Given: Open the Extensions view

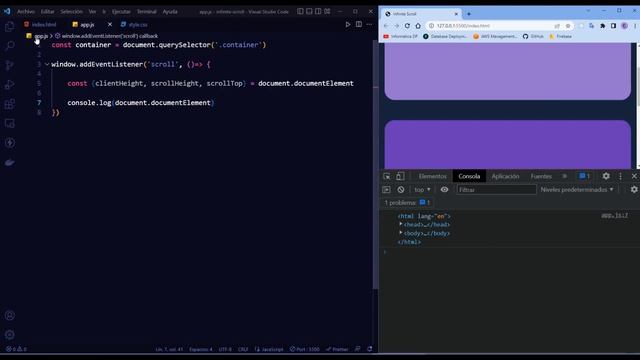Looking at the screenshot, I should pyautogui.click(x=9, y=104).
